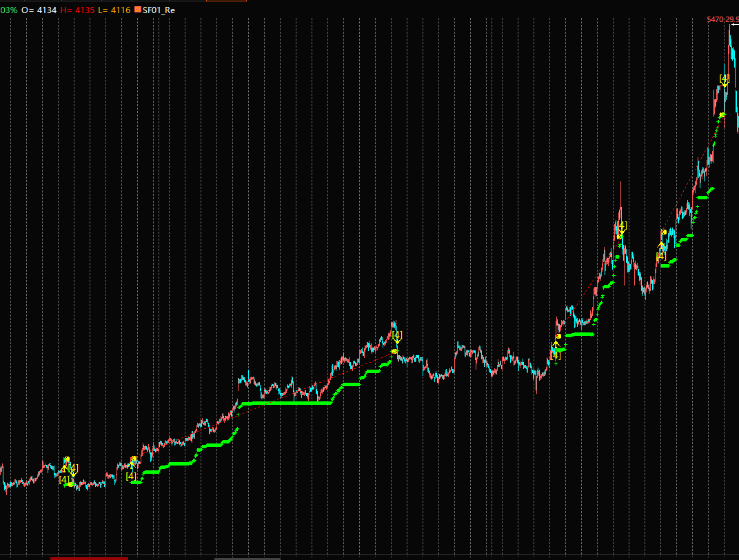The height and width of the screenshot is (560, 739).
Task: Click the yellow dot under the 5470 peak rally
Action: 722,114
